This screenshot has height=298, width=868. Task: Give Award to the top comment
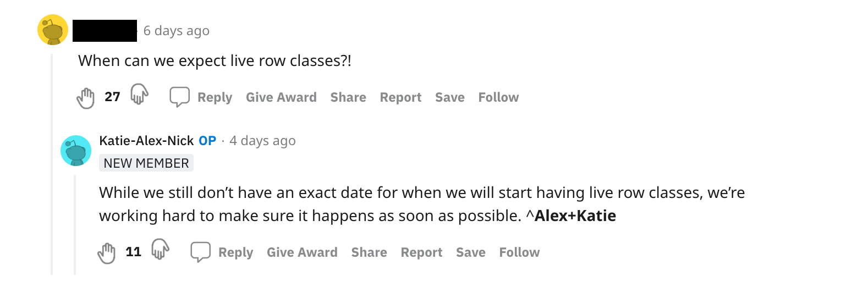coord(281,97)
